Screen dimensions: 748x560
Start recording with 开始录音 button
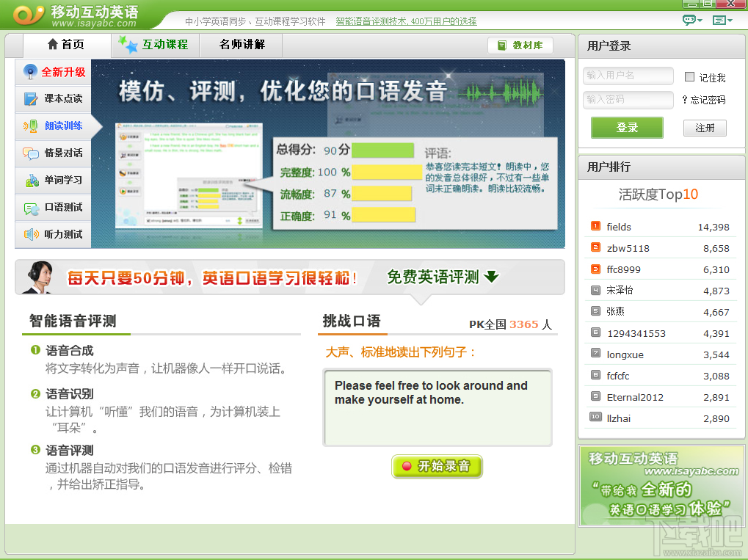click(x=437, y=467)
